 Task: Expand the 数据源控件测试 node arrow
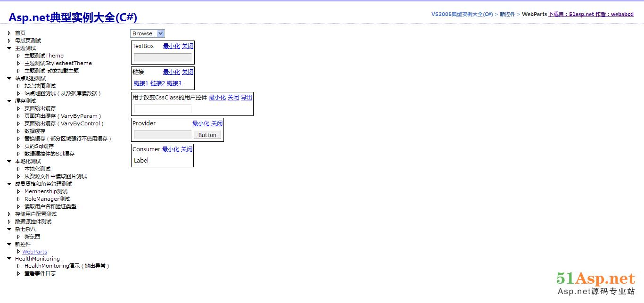pyautogui.click(x=9, y=221)
